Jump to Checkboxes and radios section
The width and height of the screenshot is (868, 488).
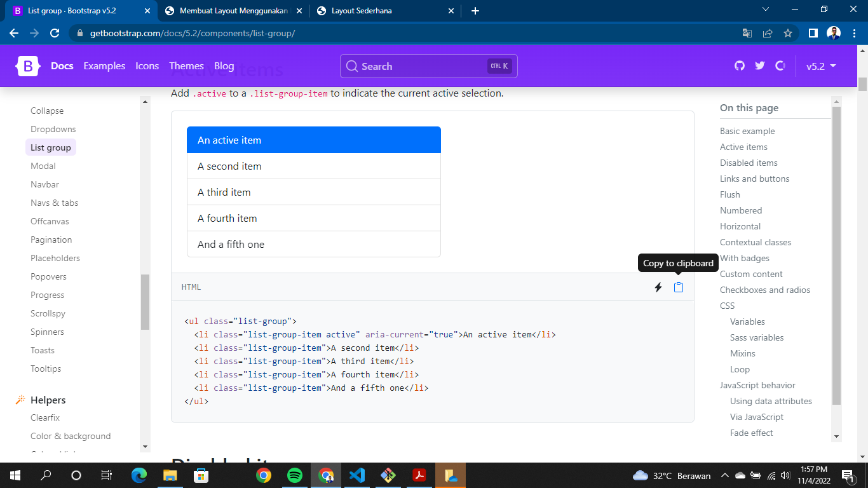pos(765,290)
